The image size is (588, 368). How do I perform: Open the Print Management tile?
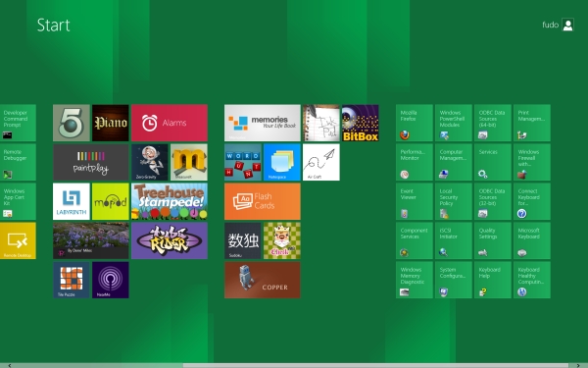pyautogui.click(x=532, y=123)
